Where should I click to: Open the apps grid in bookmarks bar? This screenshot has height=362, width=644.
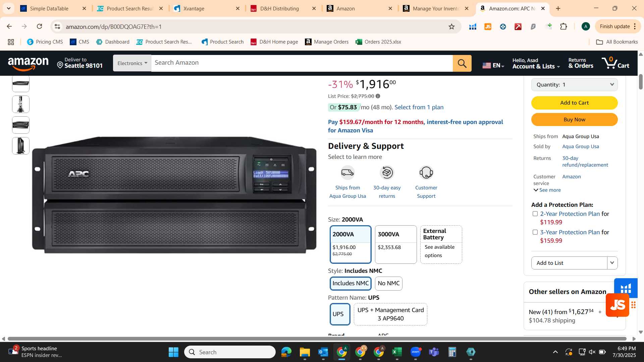pyautogui.click(x=11, y=42)
